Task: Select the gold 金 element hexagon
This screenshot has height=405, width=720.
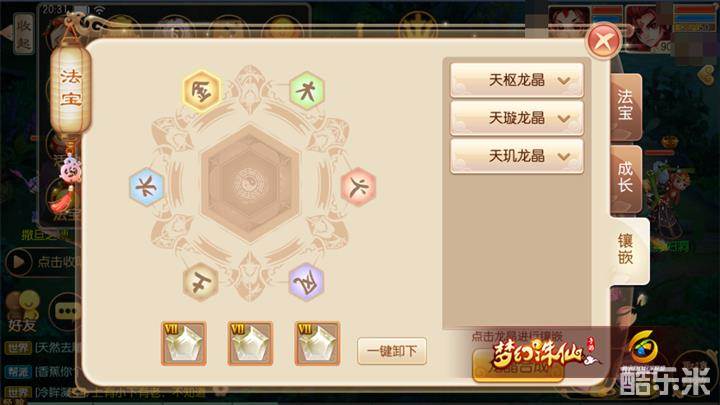Action: [201, 91]
